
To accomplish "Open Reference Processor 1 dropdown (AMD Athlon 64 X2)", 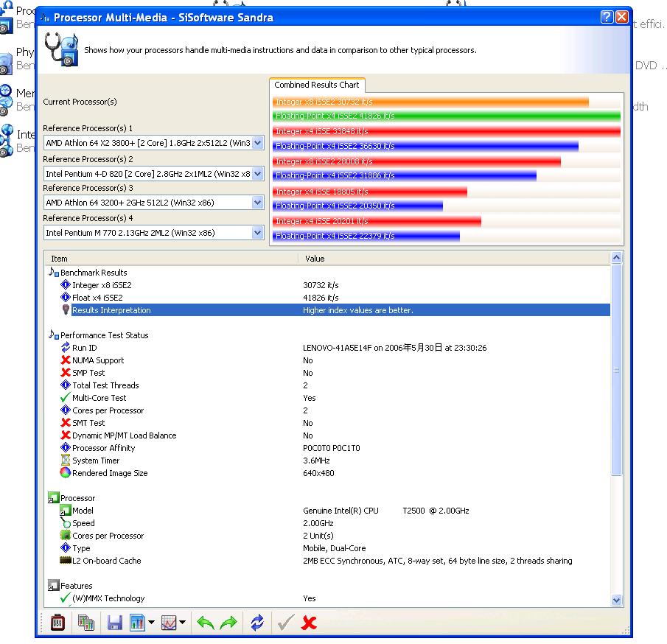I will (257, 143).
